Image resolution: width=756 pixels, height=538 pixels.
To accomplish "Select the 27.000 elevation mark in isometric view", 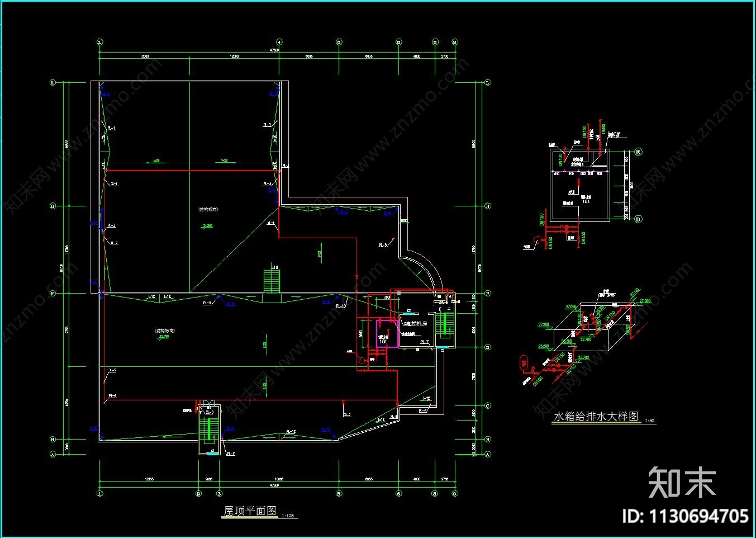I will (645, 301).
